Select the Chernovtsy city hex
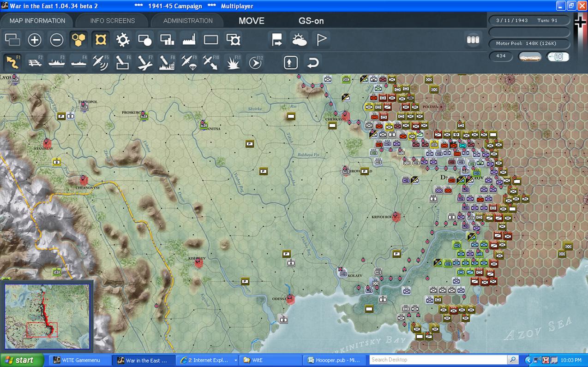Viewport: 588px width, 367px height. [x=84, y=180]
